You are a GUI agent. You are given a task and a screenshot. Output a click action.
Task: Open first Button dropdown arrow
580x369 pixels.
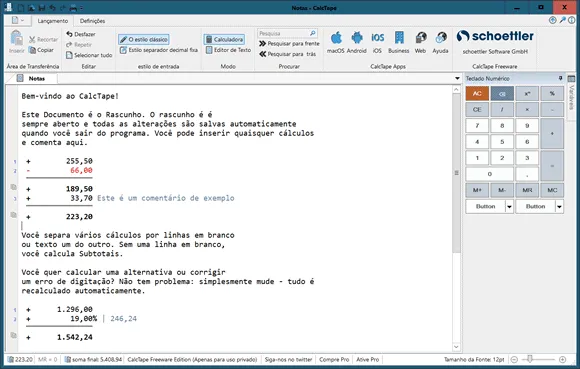click(x=509, y=207)
